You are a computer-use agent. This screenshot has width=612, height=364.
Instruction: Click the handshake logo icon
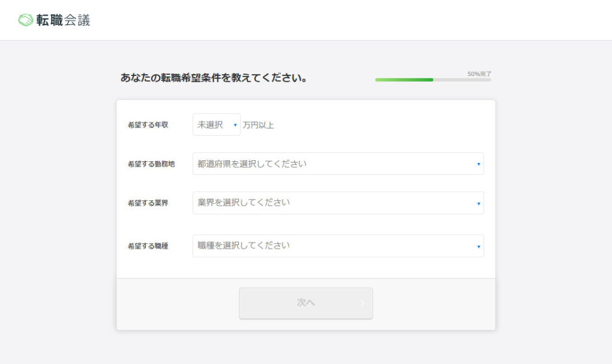pyautogui.click(x=26, y=20)
